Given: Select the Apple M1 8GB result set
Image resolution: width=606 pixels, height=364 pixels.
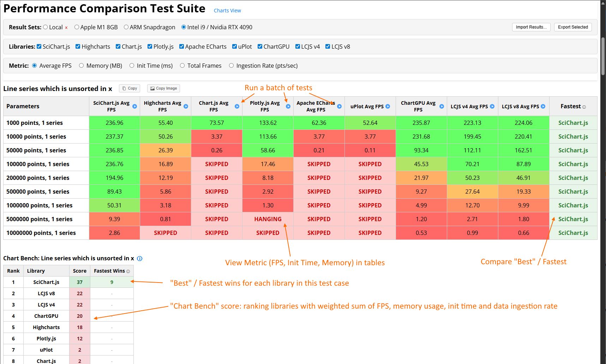Looking at the screenshot, I should coord(77,27).
